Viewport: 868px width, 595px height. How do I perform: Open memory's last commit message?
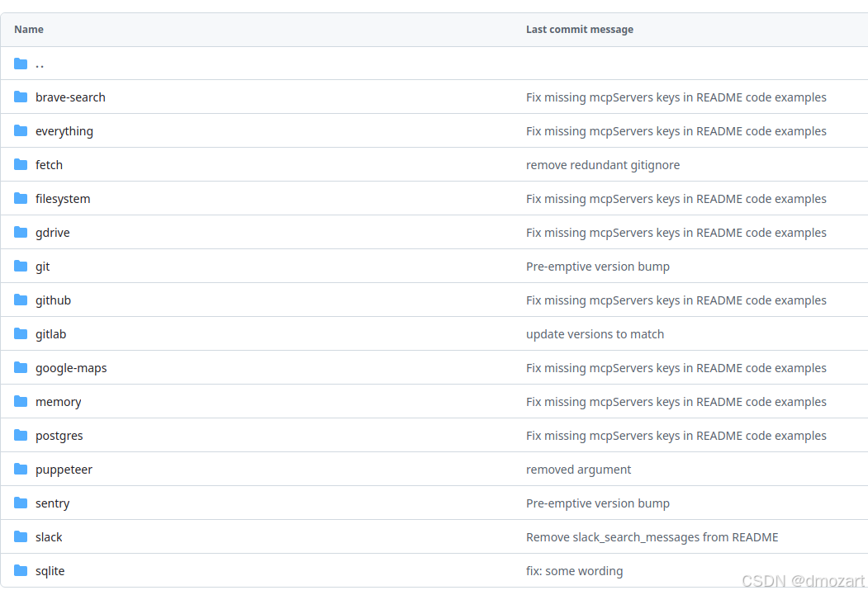pos(676,402)
